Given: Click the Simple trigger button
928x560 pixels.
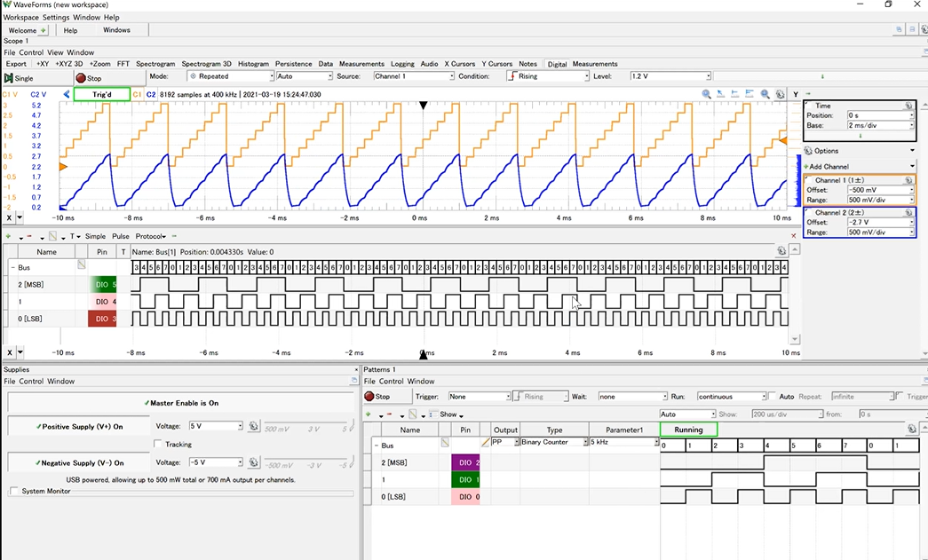Looking at the screenshot, I should pos(95,236).
